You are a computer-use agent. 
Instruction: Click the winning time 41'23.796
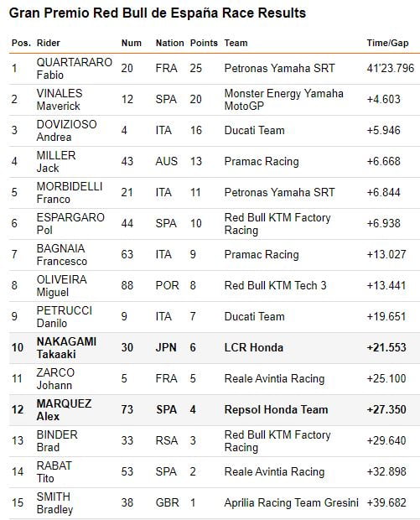click(391, 68)
